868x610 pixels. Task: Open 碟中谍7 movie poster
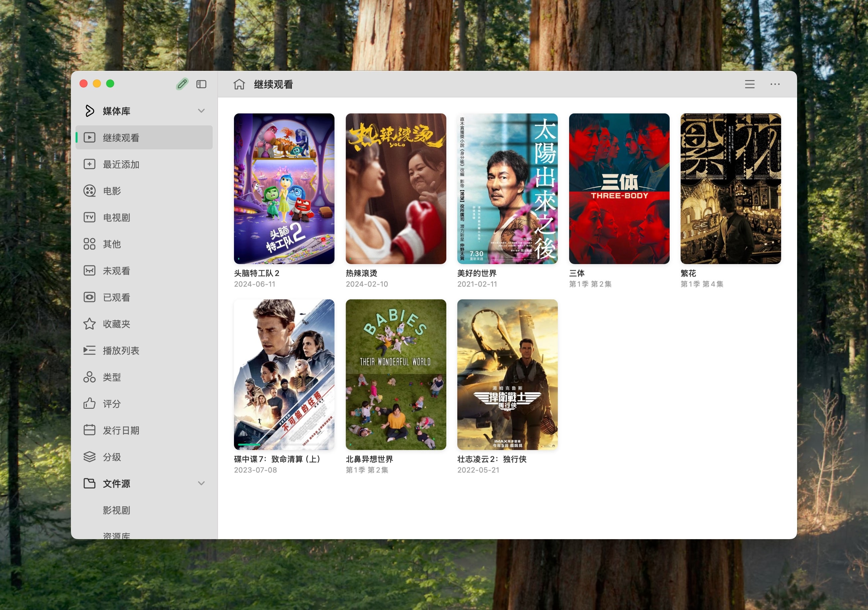(x=284, y=374)
